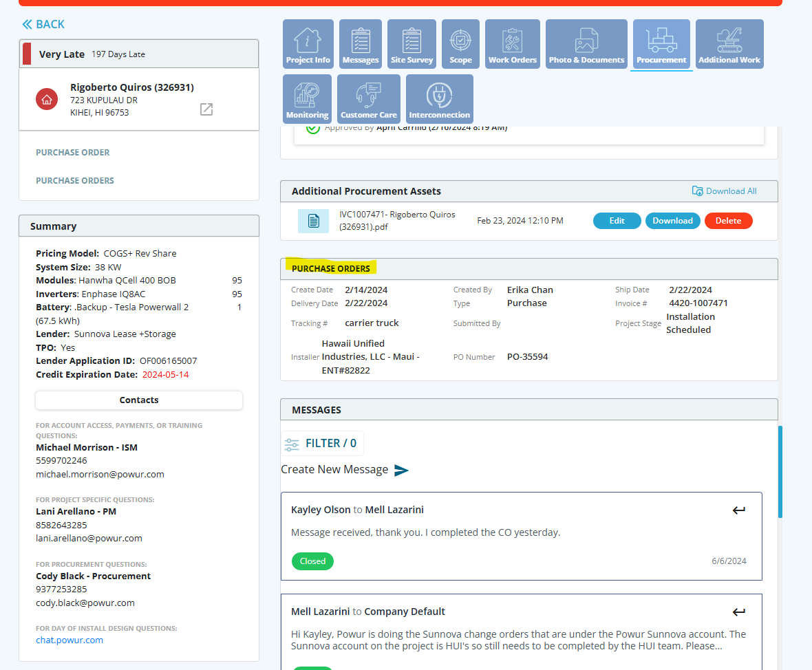Click the PDF file icon for IVC1007471
Image resolution: width=812 pixels, height=670 pixels.
[x=314, y=221]
